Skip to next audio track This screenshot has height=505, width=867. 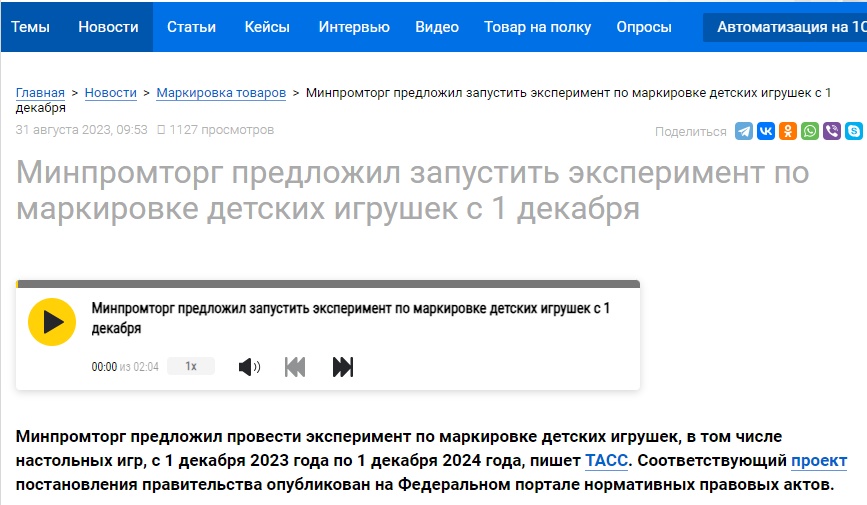(x=343, y=367)
